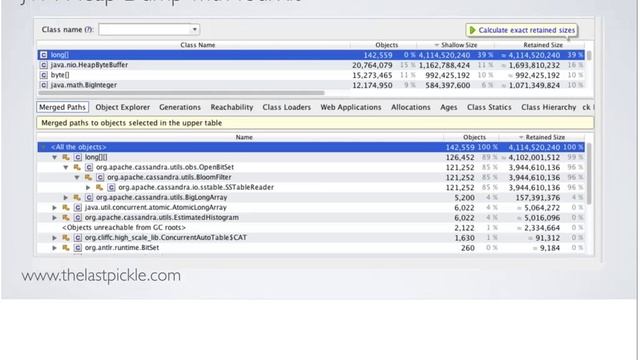Collapse the long[][] tree node
Screen dimensions: 640x360
(x=54, y=157)
